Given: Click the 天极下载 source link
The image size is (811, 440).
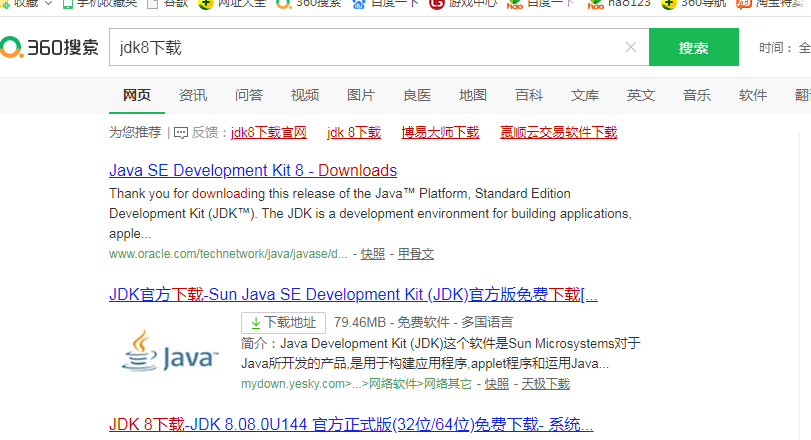Looking at the screenshot, I should click(546, 384).
